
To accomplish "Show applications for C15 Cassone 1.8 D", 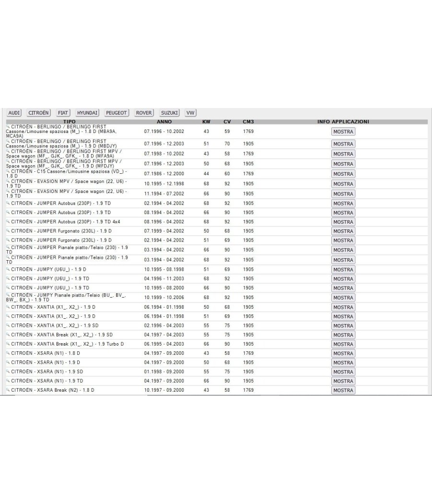I will pos(343,174).
